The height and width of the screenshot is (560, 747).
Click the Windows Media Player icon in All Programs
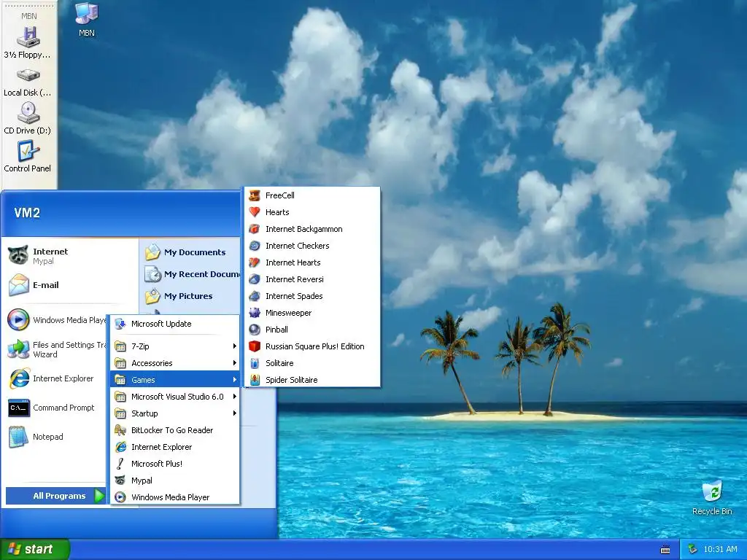click(x=120, y=497)
